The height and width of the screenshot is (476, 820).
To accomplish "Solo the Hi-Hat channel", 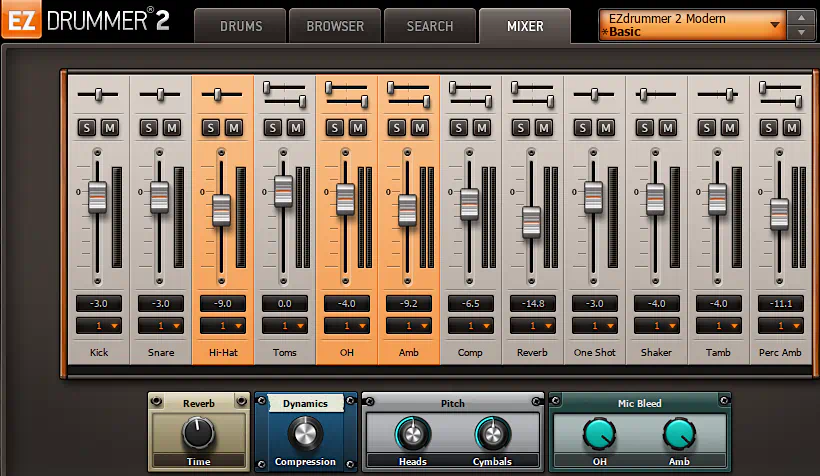I will point(211,128).
